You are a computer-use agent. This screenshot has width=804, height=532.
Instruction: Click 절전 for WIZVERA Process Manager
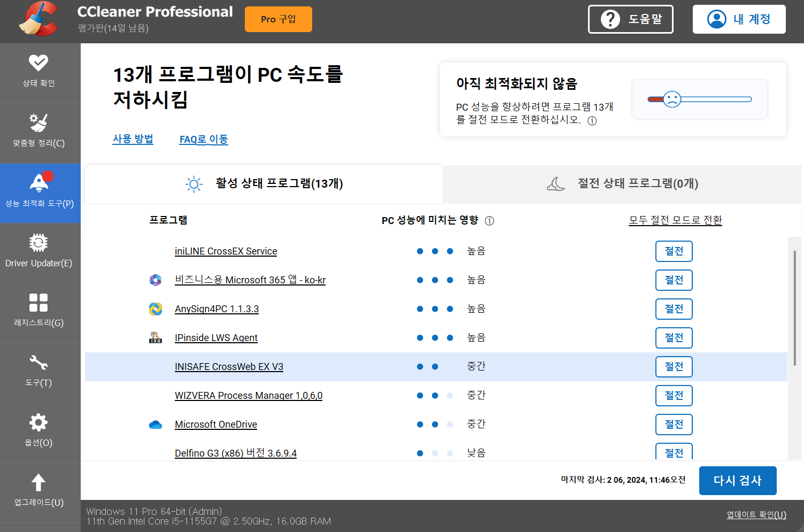(x=674, y=396)
